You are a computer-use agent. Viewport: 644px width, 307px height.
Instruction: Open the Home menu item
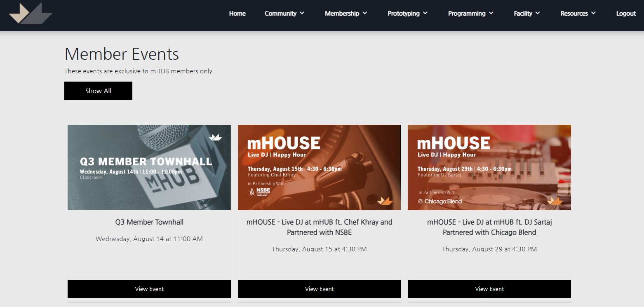pyautogui.click(x=237, y=13)
